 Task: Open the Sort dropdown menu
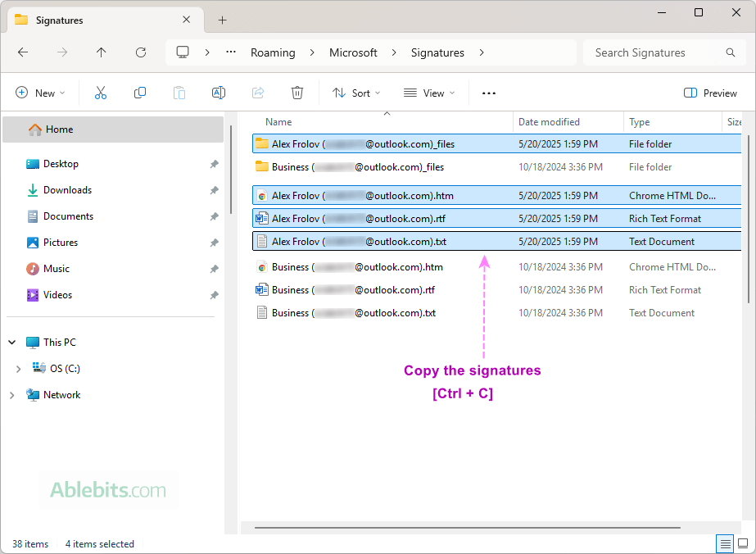click(x=356, y=93)
